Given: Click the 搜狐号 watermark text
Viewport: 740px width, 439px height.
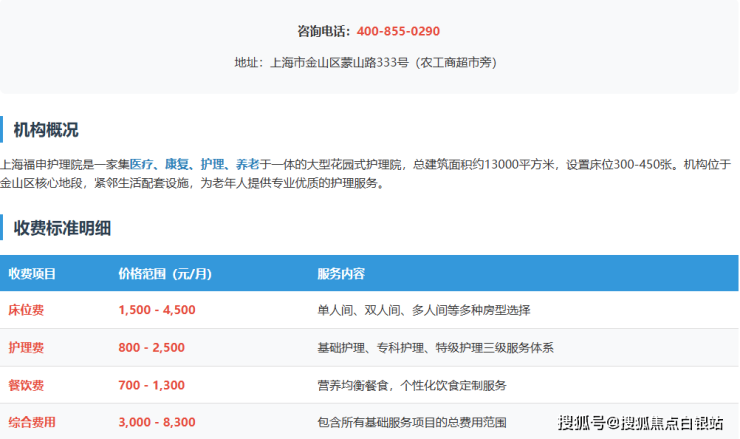Looking at the screenshot, I should (580, 423).
